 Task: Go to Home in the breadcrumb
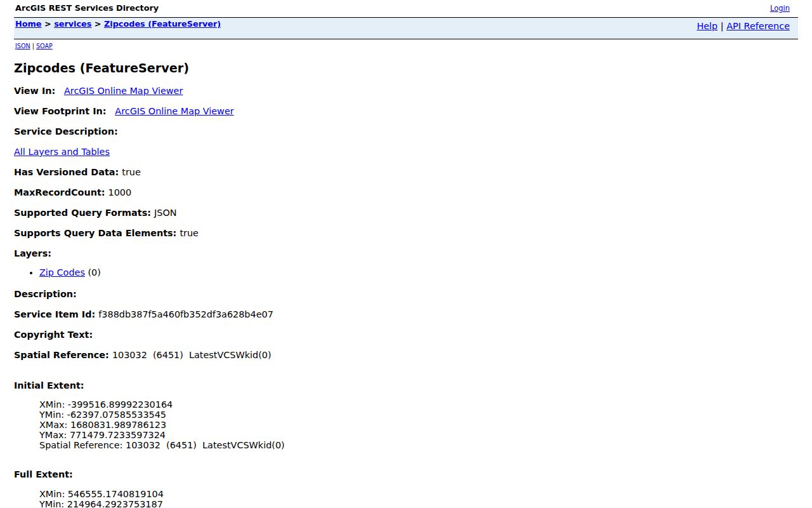pos(29,24)
